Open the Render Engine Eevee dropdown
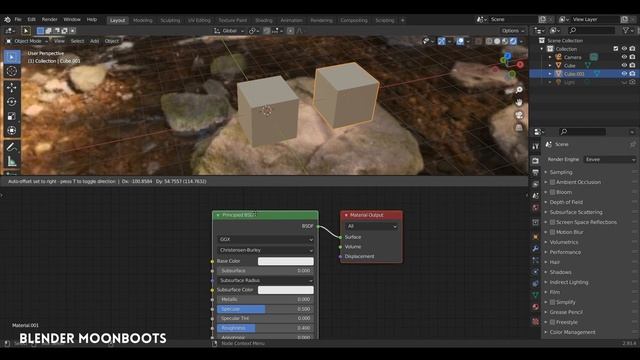This screenshot has height=360, width=640. (610, 160)
